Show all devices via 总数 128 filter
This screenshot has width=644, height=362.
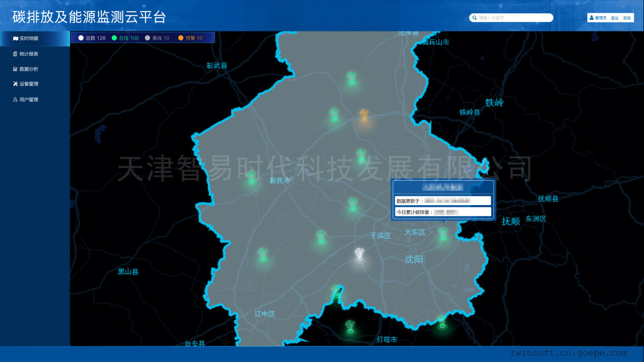click(92, 38)
